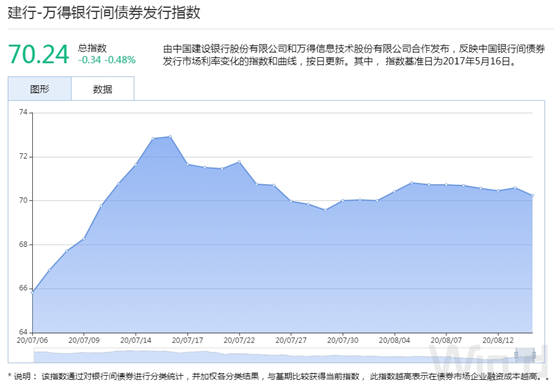The image size is (554, 384).
Task: Click the unselected overview area of range selector
Action: click(x=275, y=355)
